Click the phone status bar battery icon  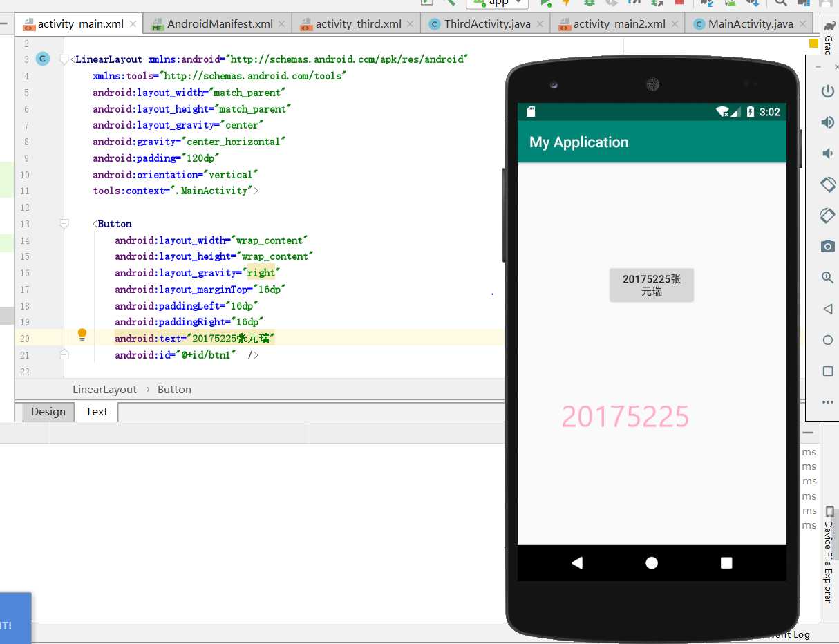tap(751, 112)
